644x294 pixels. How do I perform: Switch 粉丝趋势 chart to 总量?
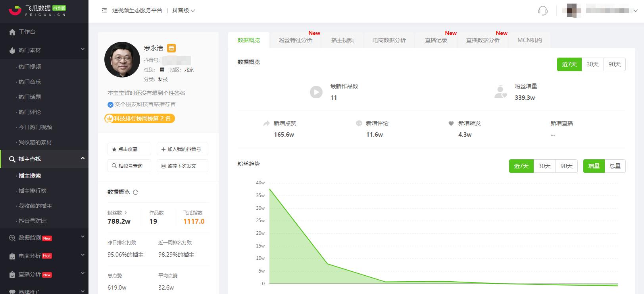615,166
